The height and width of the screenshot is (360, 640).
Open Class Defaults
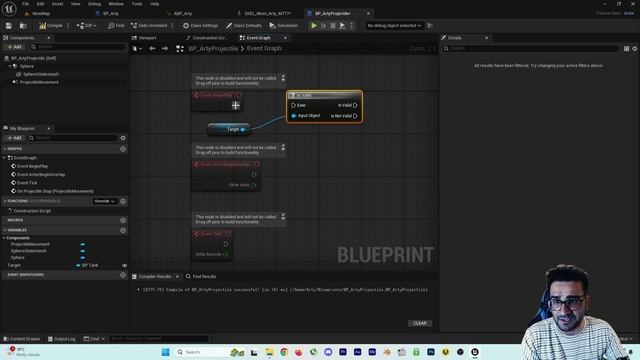[244, 26]
